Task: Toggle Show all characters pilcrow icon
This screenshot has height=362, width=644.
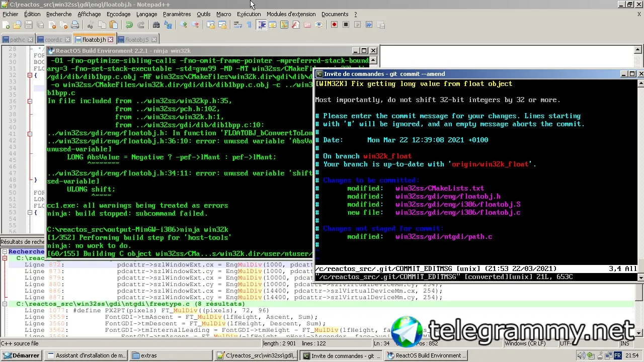Action: tap(249, 25)
